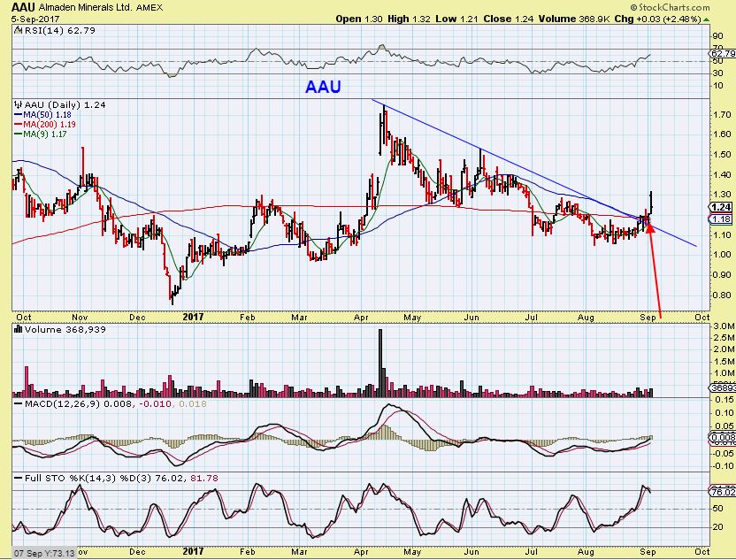Click the 07 Sep Y:73.13 crosshair readout
736x560 pixels.
pyautogui.click(x=43, y=553)
